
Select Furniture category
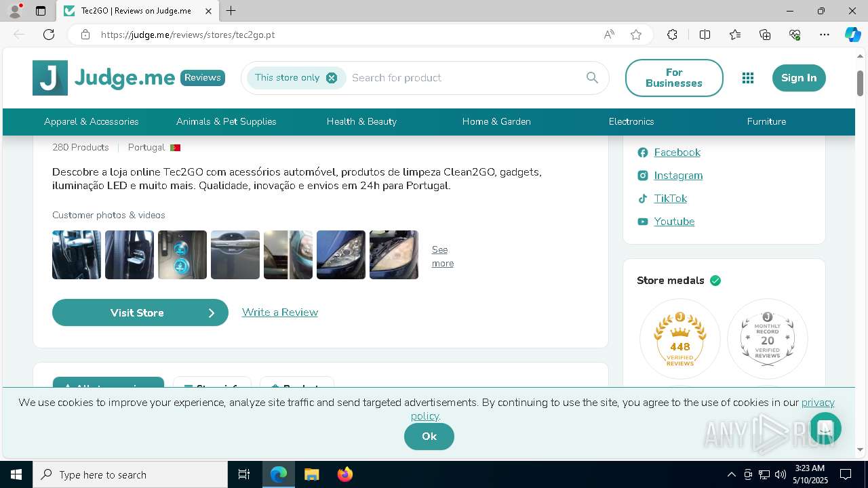point(766,122)
